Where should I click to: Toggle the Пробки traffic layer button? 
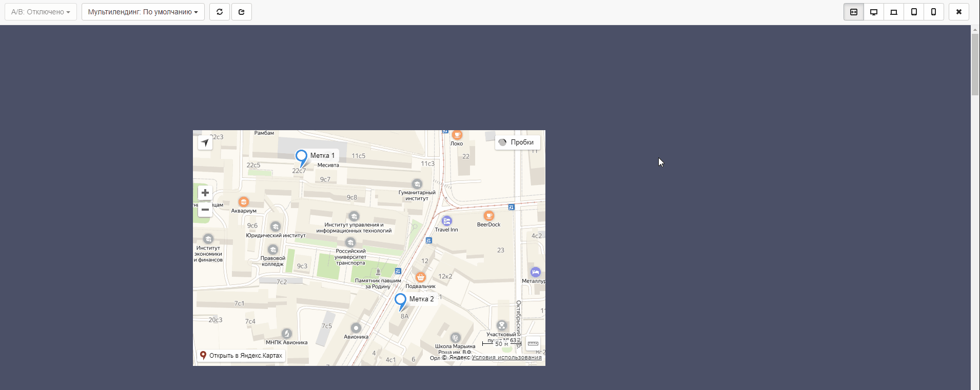click(517, 142)
